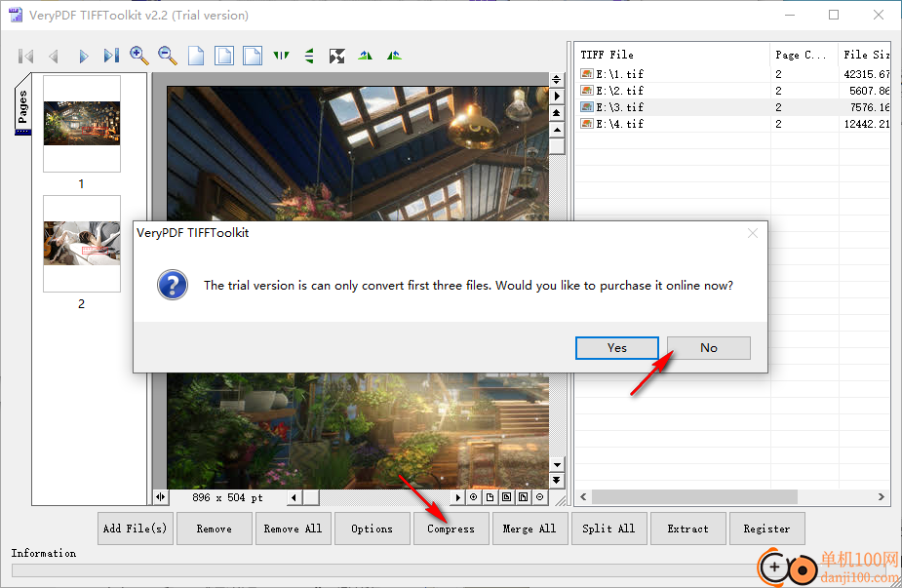Select the fit page view icon
Viewport: 902px width, 588px height.
tap(224, 56)
